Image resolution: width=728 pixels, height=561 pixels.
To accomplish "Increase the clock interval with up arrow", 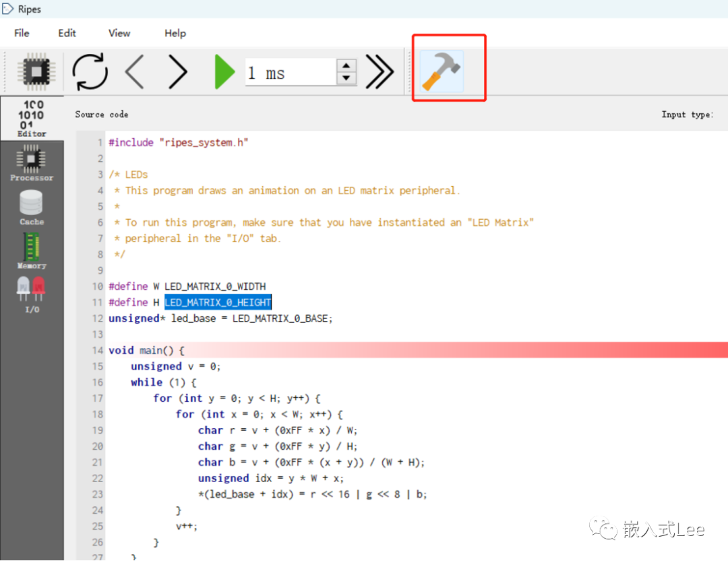I will 346,65.
